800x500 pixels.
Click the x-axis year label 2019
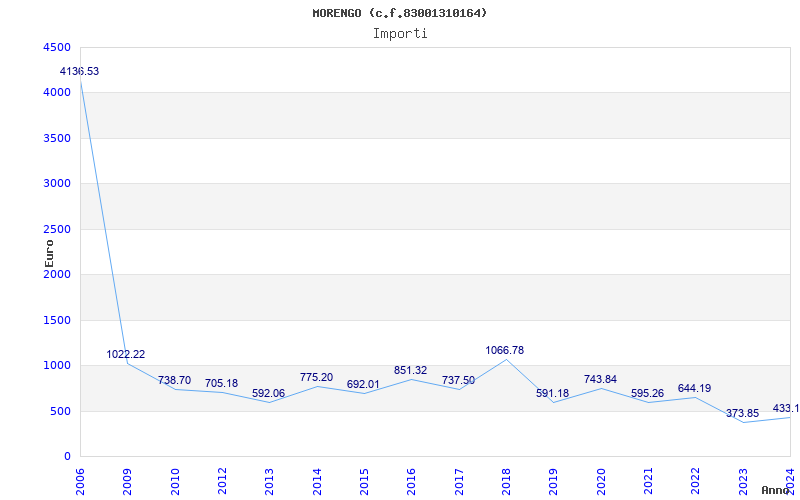coord(554,481)
